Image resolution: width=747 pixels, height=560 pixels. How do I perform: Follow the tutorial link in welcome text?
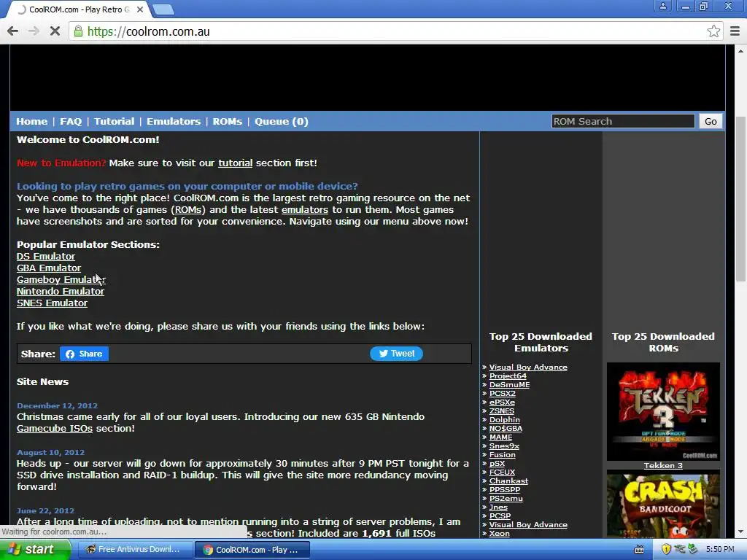[x=236, y=163]
